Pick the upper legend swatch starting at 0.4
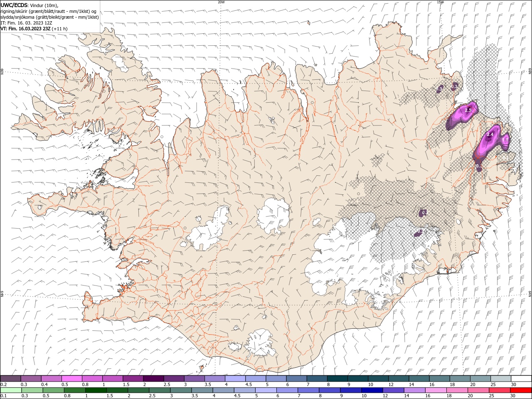This screenshot has height=399, width=532. [x=51, y=379]
